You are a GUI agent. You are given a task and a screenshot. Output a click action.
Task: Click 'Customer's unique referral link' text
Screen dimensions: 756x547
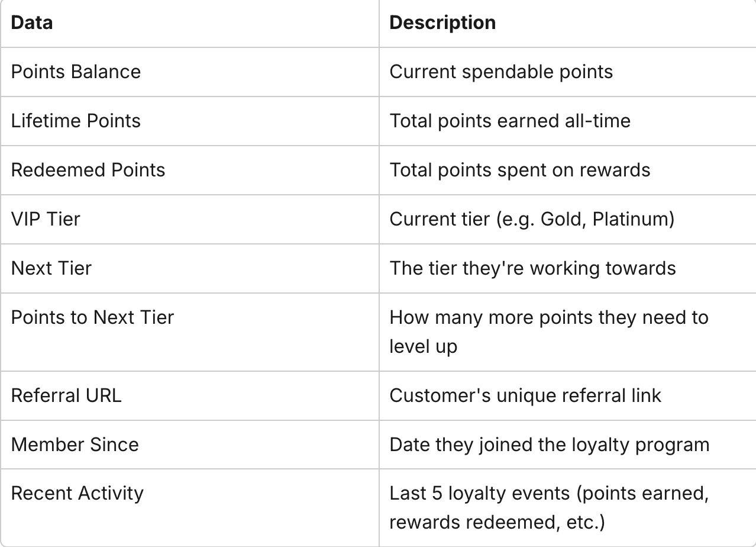point(525,395)
